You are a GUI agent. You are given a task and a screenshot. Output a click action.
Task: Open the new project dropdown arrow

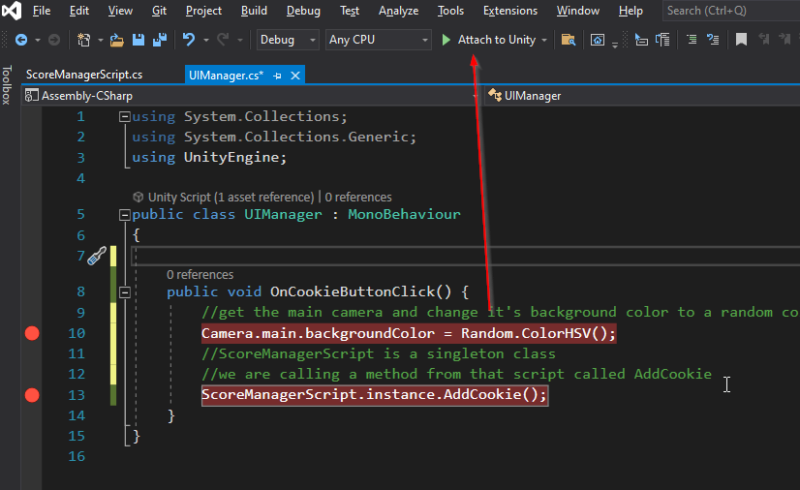pyautogui.click(x=101, y=40)
